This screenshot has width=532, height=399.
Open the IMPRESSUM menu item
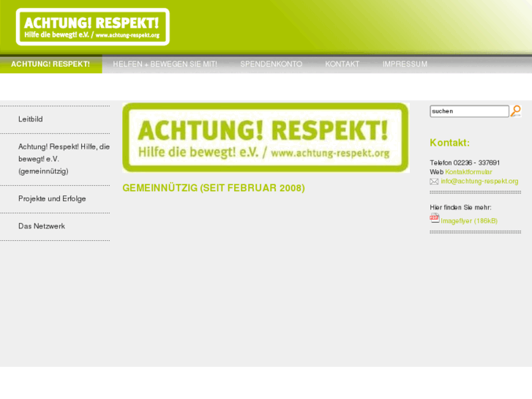click(x=405, y=64)
